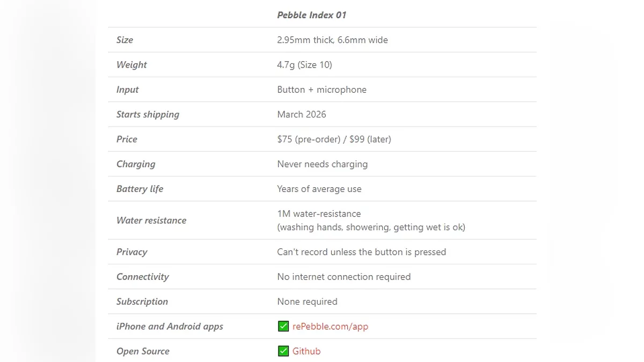This screenshot has height=362, width=644.
Task: Select the Connectivity row label
Action: [142, 277]
